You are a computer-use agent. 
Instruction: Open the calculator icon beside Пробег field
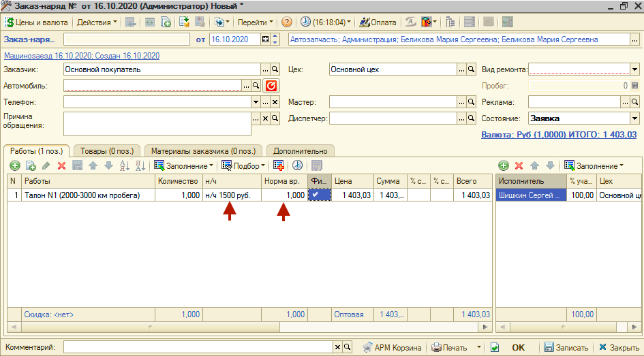coord(634,86)
